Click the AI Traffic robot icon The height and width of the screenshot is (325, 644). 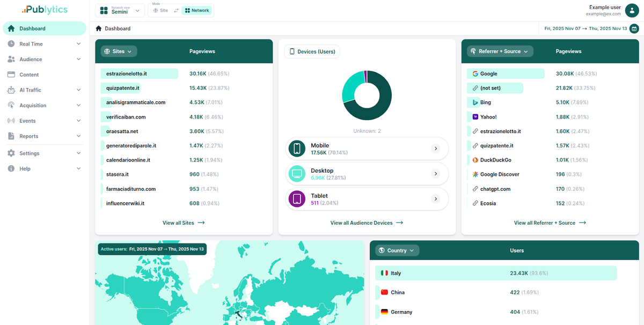(x=11, y=90)
